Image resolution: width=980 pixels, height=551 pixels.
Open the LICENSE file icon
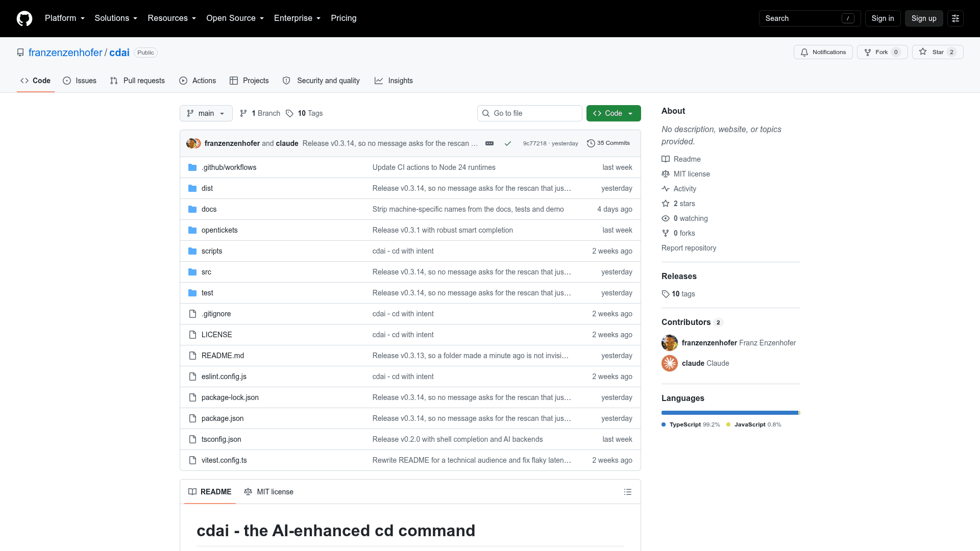click(192, 335)
